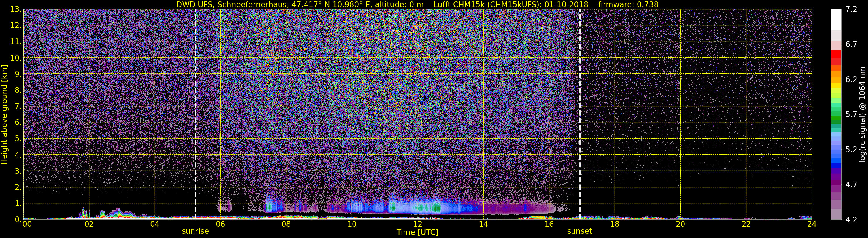868x238 pixels.
Task: Click the height axis tick '13.'
Action: (x=16, y=9)
